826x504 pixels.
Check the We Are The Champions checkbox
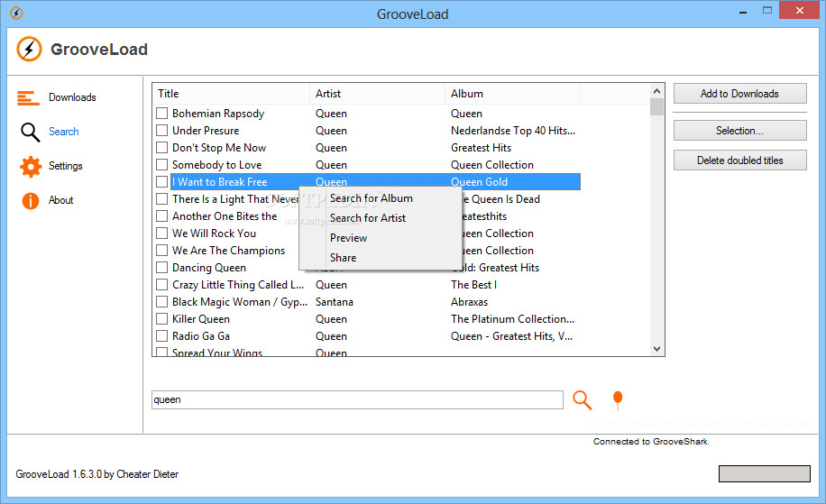click(162, 250)
